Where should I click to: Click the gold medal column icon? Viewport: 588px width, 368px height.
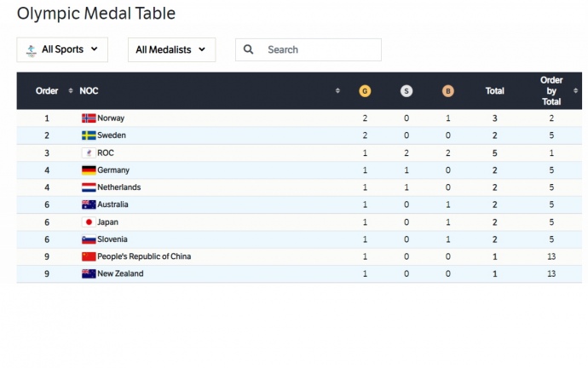pos(365,91)
